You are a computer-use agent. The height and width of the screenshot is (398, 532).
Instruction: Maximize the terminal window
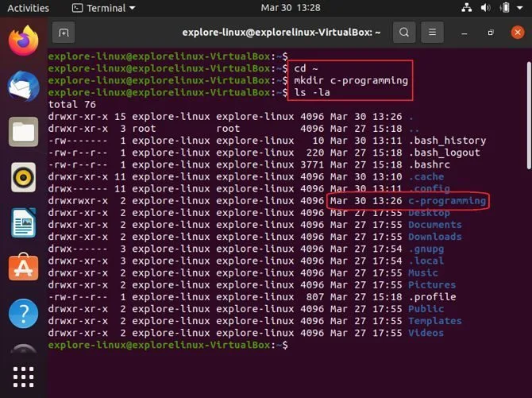coord(491,33)
